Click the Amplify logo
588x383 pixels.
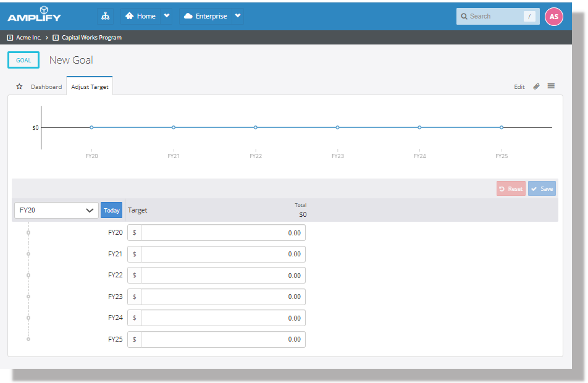(x=35, y=15)
